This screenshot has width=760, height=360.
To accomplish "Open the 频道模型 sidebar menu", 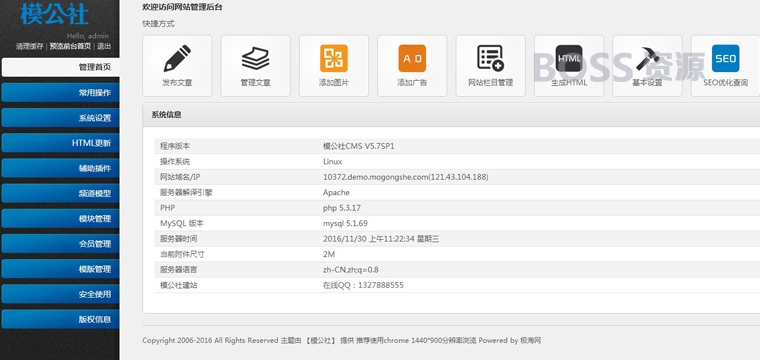I will coord(61,193).
